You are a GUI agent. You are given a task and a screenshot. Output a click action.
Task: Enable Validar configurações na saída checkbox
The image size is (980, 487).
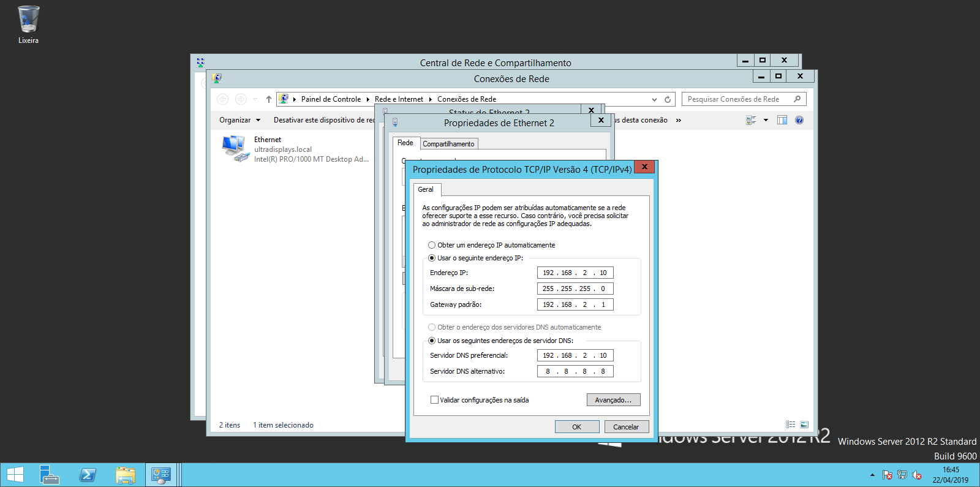[x=434, y=400]
